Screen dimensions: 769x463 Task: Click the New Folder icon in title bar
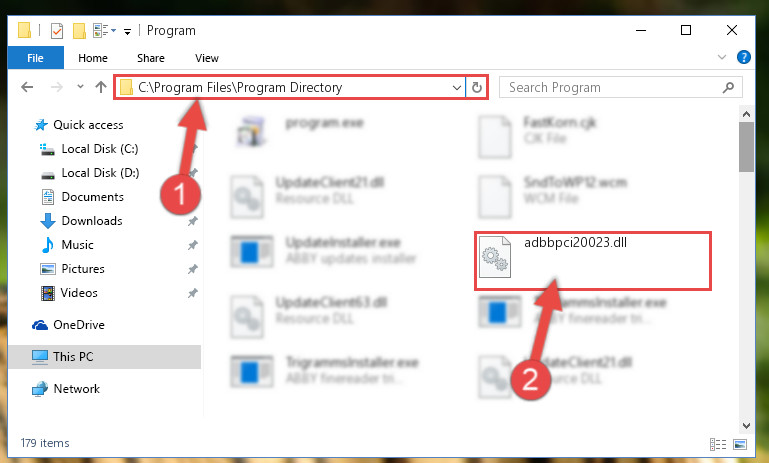pos(79,31)
